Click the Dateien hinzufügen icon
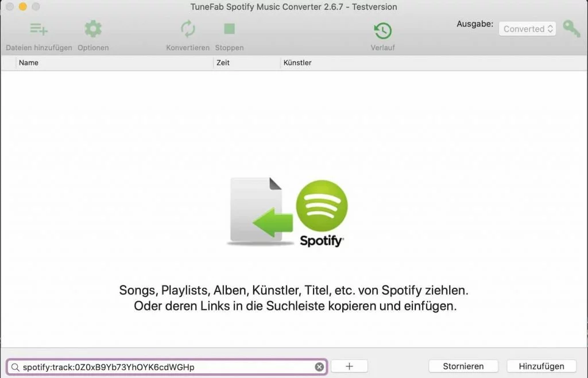588x378 pixels. pos(38,29)
